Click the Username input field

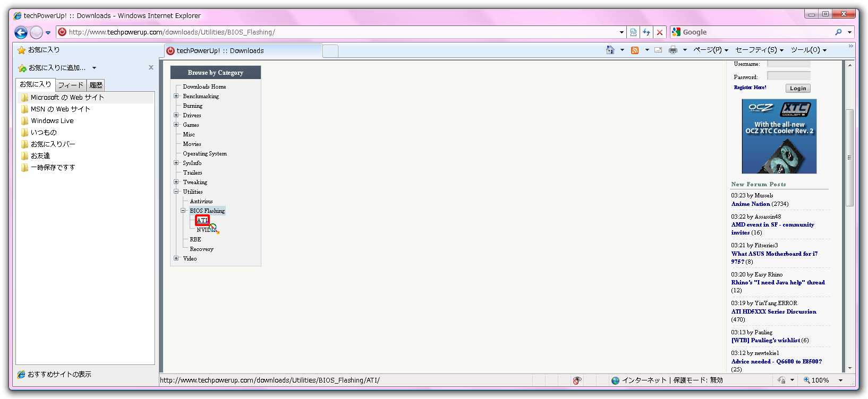(789, 64)
